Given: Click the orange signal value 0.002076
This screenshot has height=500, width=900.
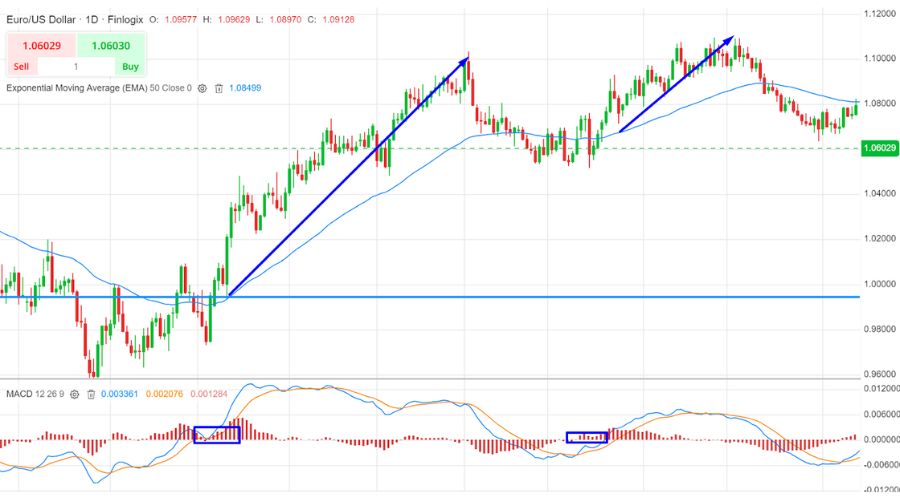Looking at the screenshot, I should [165, 393].
